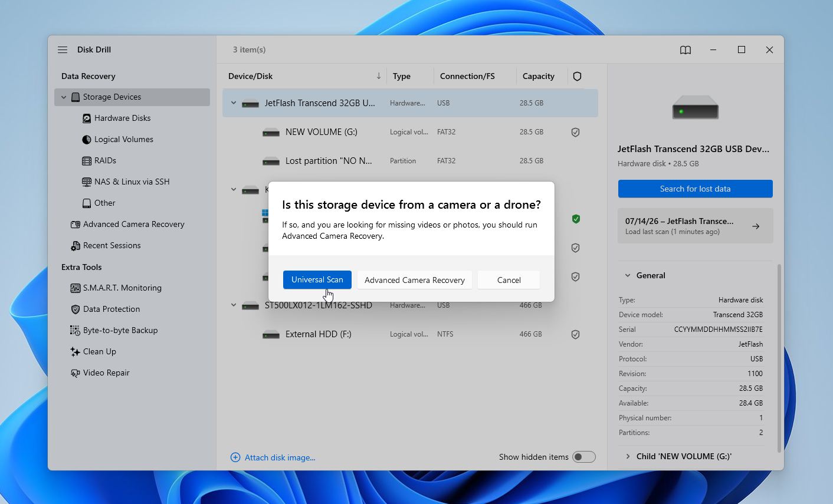Click the Logical Volumes pie icon

click(x=87, y=140)
